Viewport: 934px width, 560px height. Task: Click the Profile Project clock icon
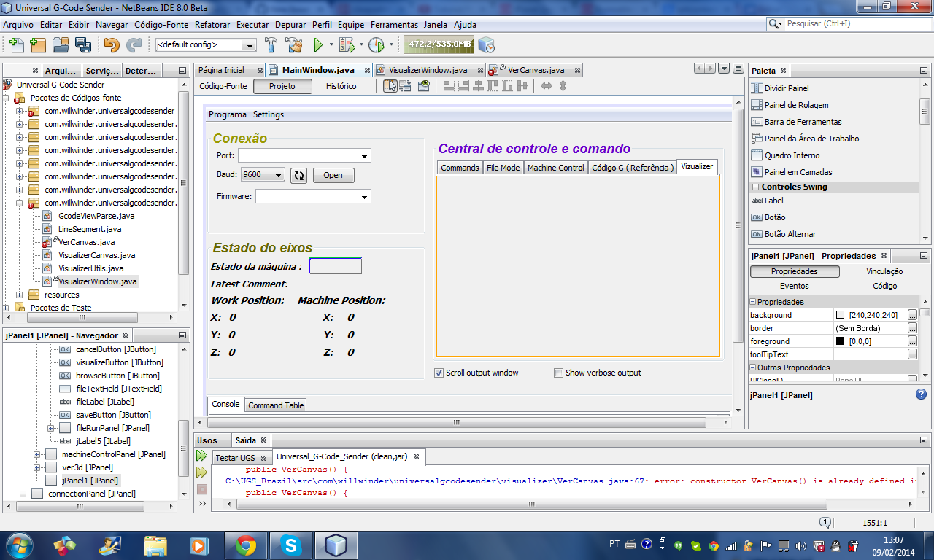tap(377, 45)
